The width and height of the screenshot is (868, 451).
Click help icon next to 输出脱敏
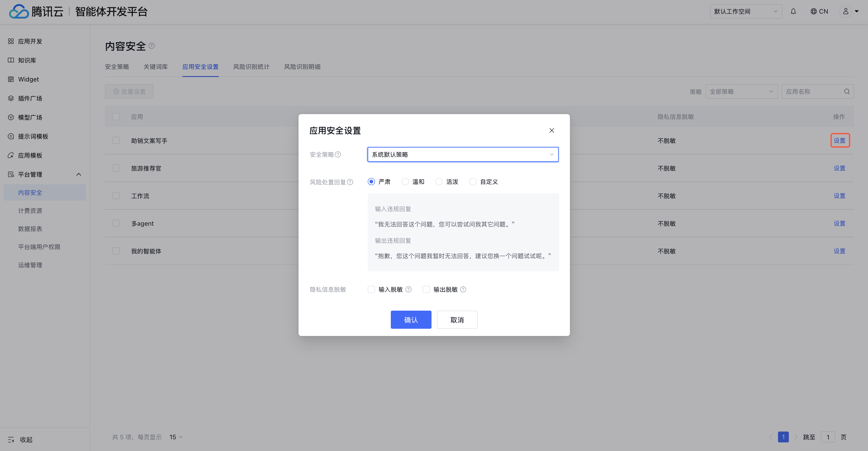tap(463, 289)
